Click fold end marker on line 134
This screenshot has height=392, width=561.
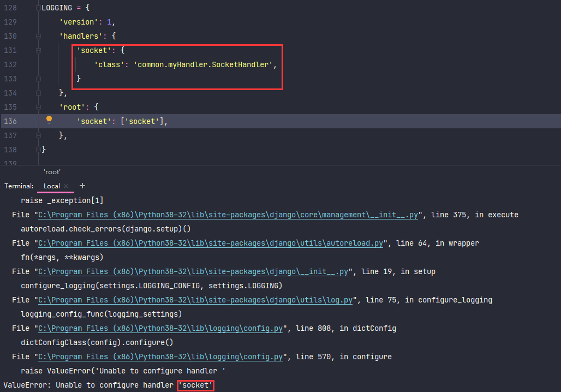(38, 93)
